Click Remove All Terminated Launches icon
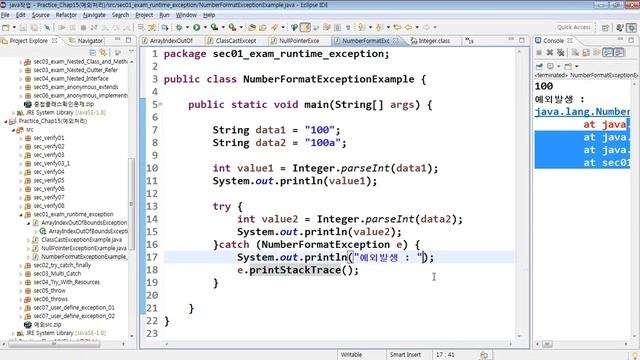Screen dimensions: 640x360 561,53
